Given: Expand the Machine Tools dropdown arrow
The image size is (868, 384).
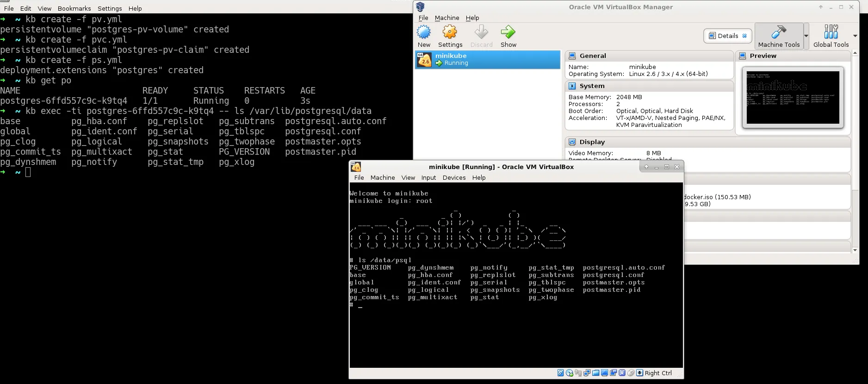Looking at the screenshot, I should tap(806, 36).
